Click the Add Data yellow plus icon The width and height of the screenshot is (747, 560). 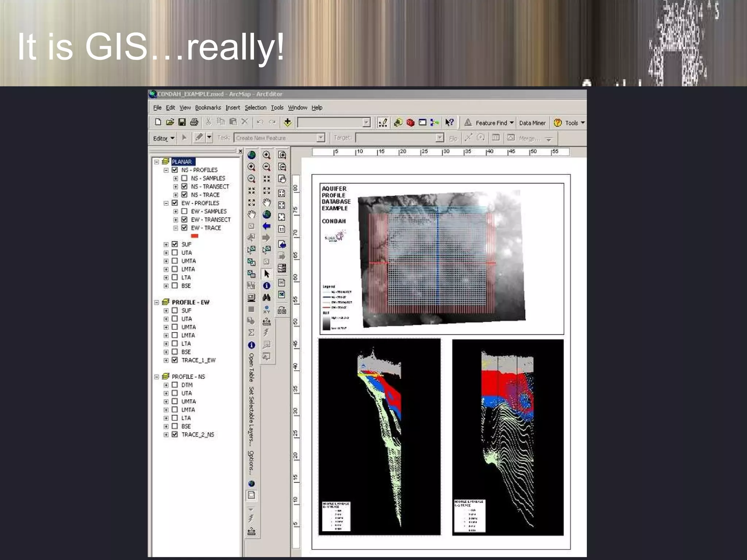point(287,122)
